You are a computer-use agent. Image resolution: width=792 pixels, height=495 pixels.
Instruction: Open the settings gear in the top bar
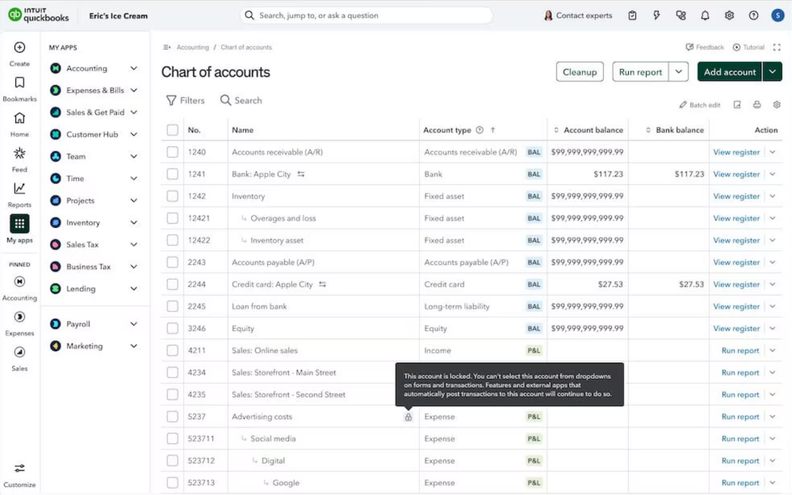tap(729, 16)
